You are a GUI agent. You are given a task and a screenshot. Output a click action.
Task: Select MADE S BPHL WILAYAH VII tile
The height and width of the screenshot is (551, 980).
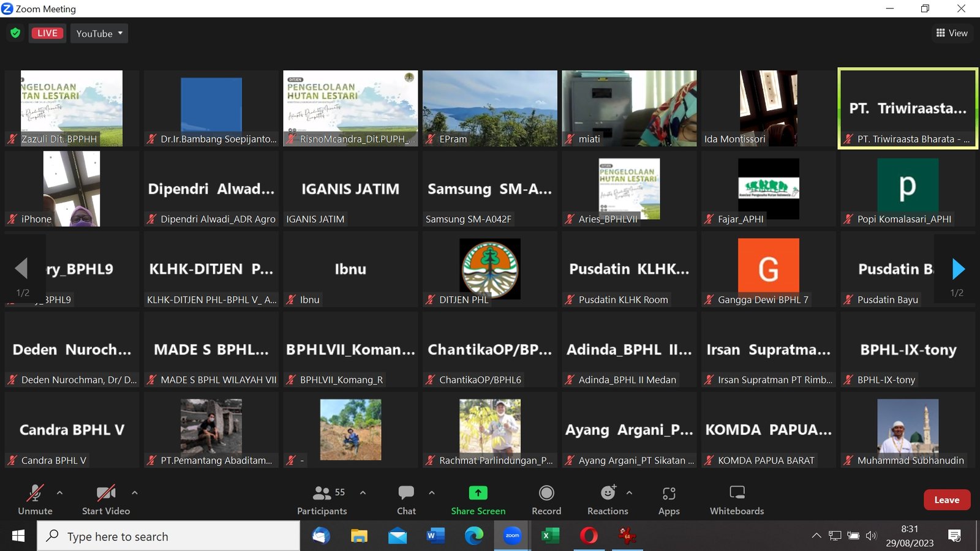pyautogui.click(x=211, y=350)
